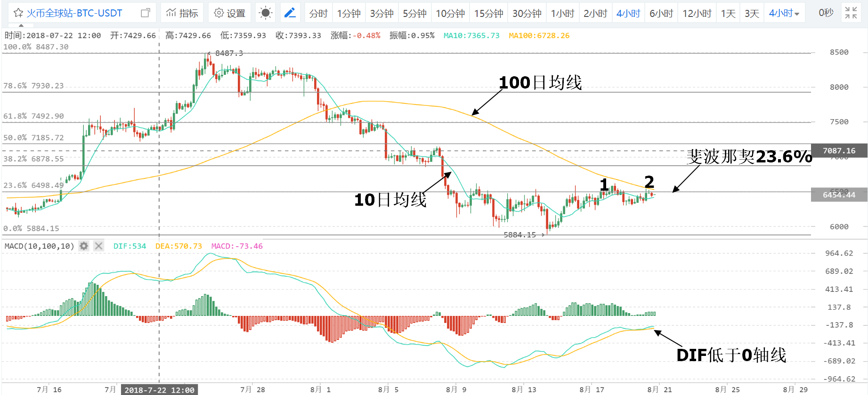Expand the 4小时 interval dropdown

tap(784, 13)
